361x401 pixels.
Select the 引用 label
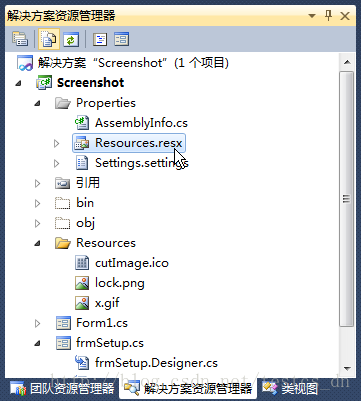pos(88,183)
